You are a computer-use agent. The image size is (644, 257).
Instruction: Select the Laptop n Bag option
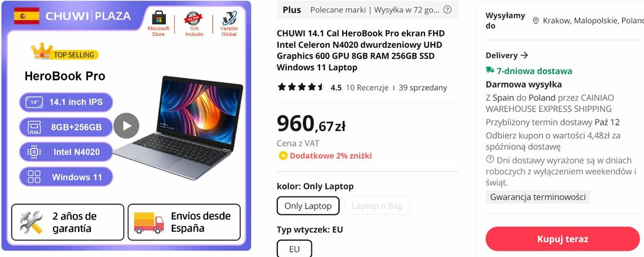point(377,206)
